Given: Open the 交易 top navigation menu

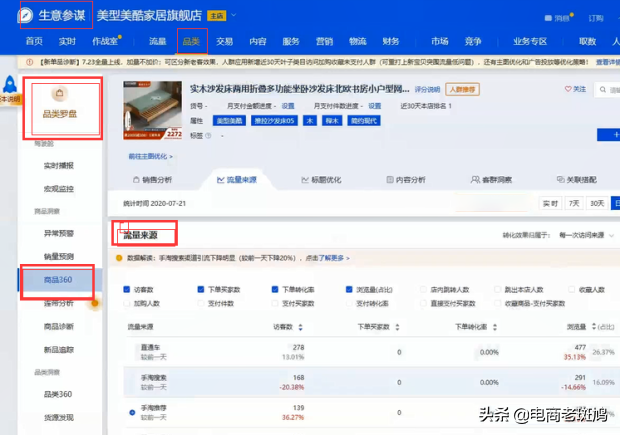Looking at the screenshot, I should click(224, 41).
